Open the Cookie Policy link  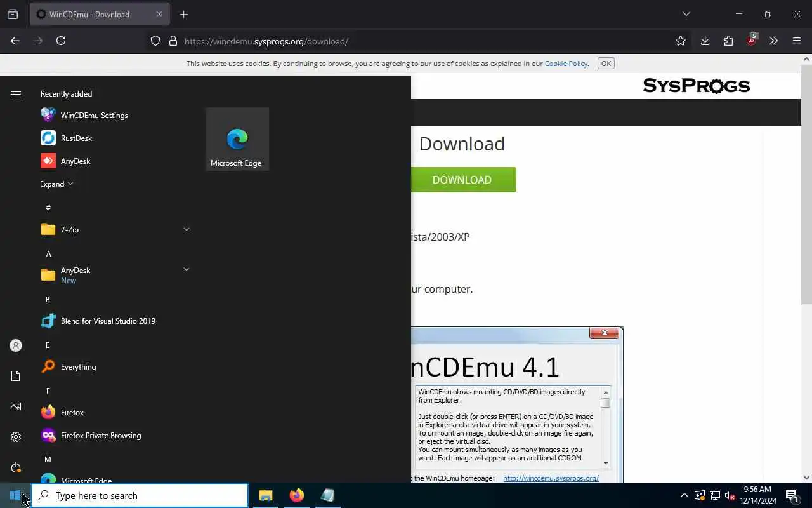tap(566, 63)
